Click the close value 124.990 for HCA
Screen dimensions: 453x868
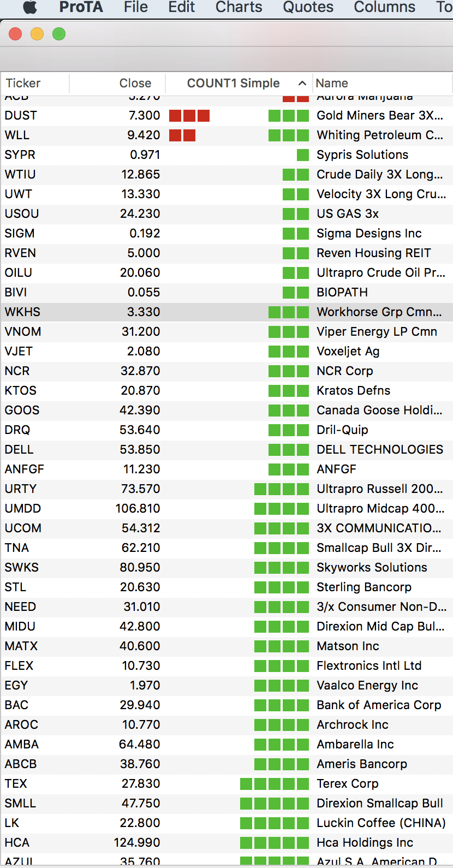point(137,843)
